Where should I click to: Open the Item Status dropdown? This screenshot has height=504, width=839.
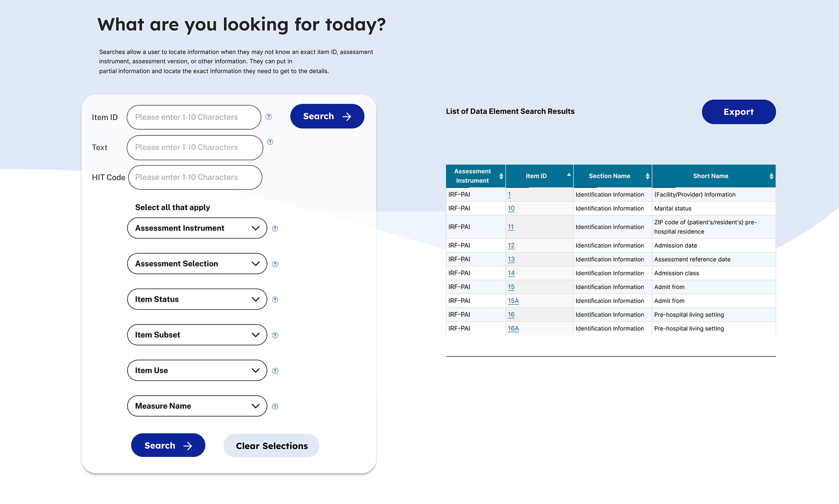pos(197,299)
